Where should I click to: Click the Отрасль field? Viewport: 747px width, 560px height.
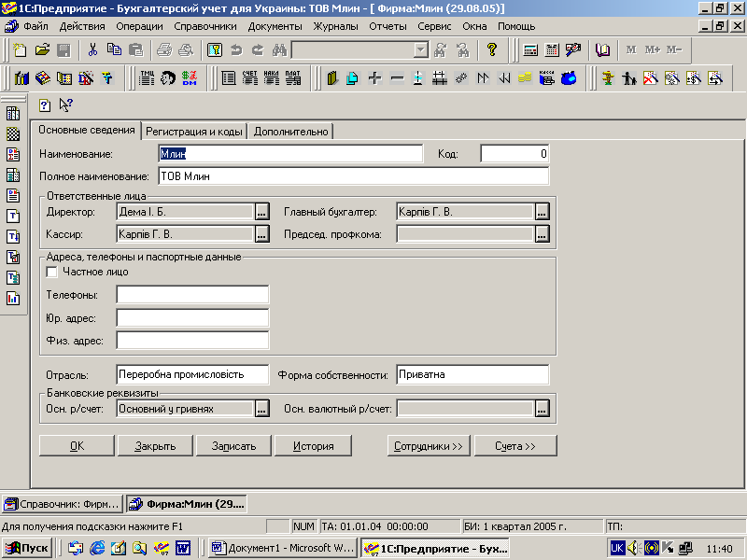coord(192,374)
